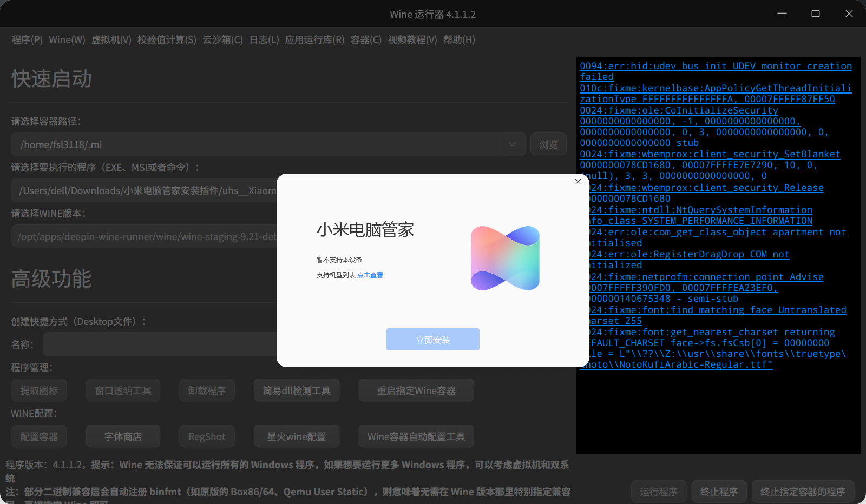The image size is (866, 504).
Task: Close the 小米电脑管家 installer dialog
Action: (578, 182)
